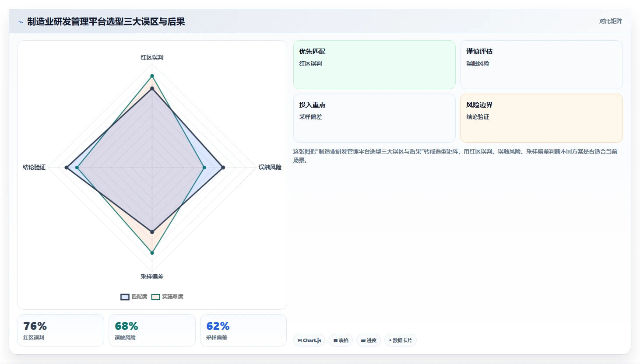Open the 风险边界 card
640x364 pixels.
pyautogui.click(x=541, y=118)
